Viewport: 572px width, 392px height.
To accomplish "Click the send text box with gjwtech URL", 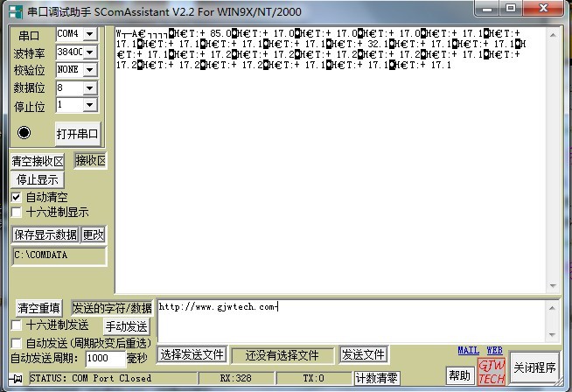I will [352, 321].
